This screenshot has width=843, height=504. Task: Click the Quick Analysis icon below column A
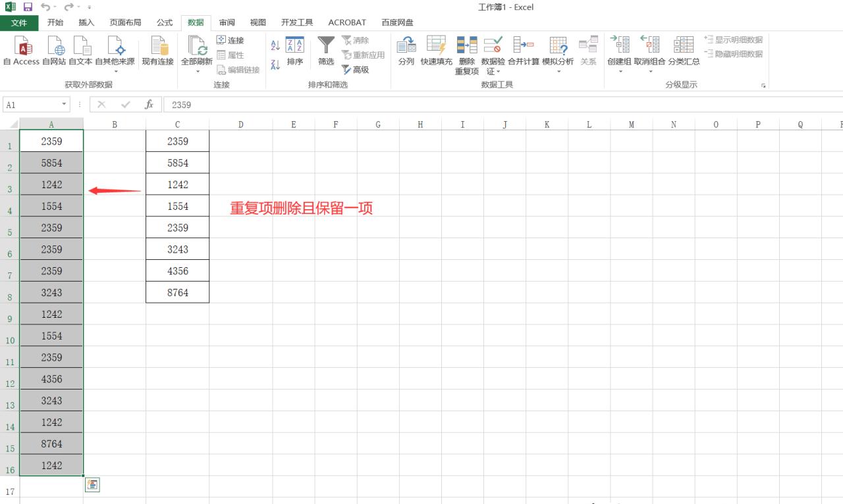click(93, 485)
